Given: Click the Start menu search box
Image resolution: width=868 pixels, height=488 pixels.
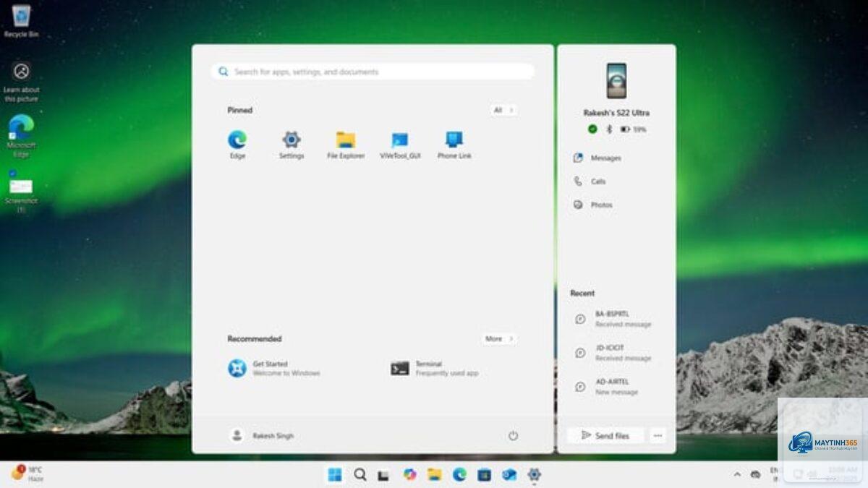Looking at the screenshot, I should 373,72.
